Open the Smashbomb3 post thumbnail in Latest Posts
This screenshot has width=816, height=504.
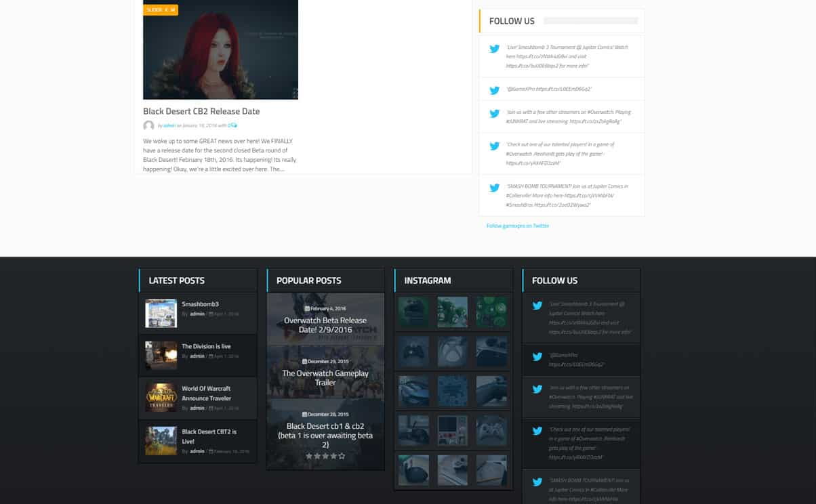pos(161,314)
